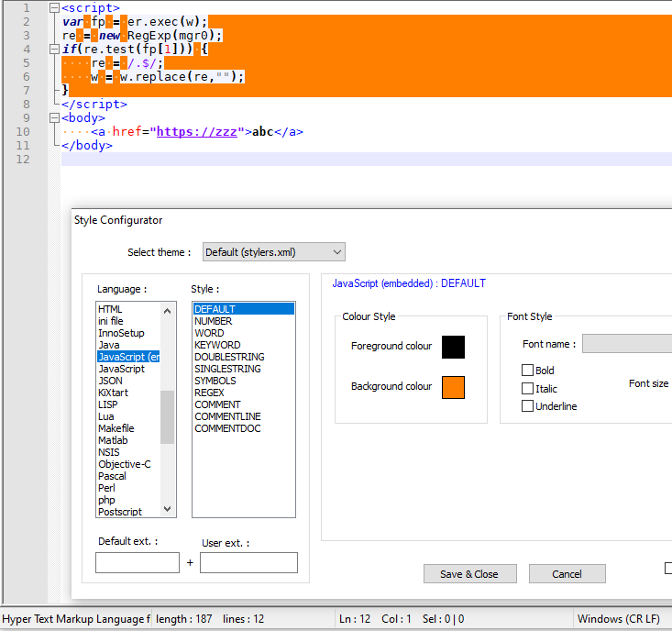Image resolution: width=672 pixels, height=631 pixels.
Task: Select JSON in the Language list
Action: point(128,381)
